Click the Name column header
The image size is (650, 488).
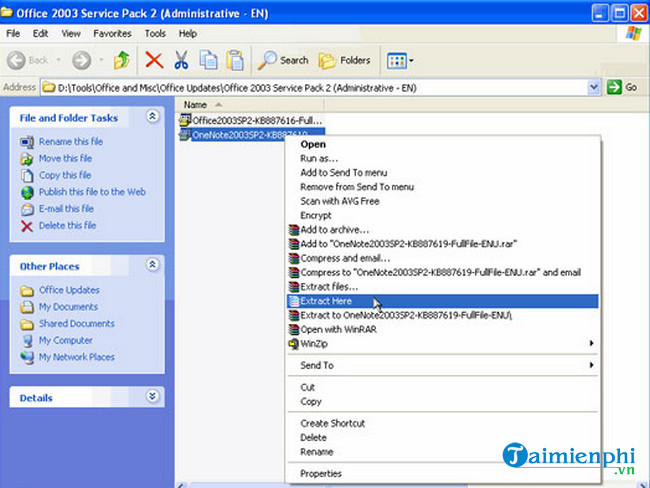click(x=196, y=104)
